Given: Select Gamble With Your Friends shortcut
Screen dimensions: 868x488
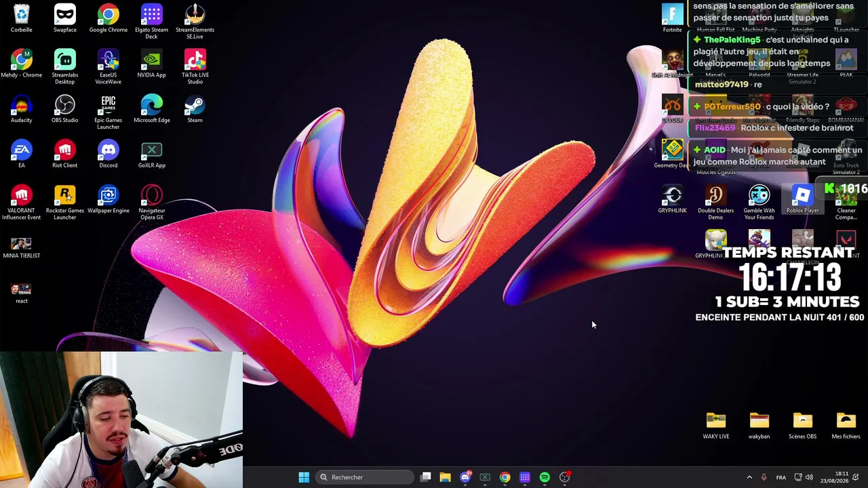Looking at the screenshot, I should coord(759,202).
